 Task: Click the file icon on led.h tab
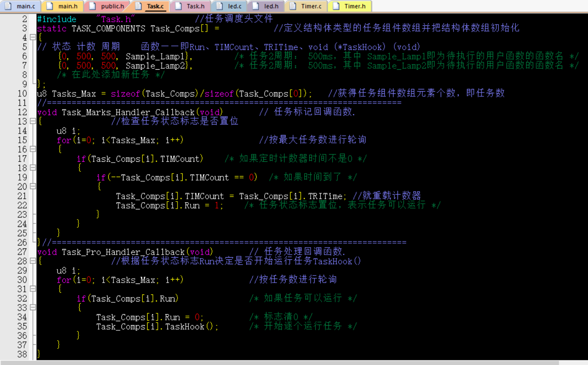(256, 6)
